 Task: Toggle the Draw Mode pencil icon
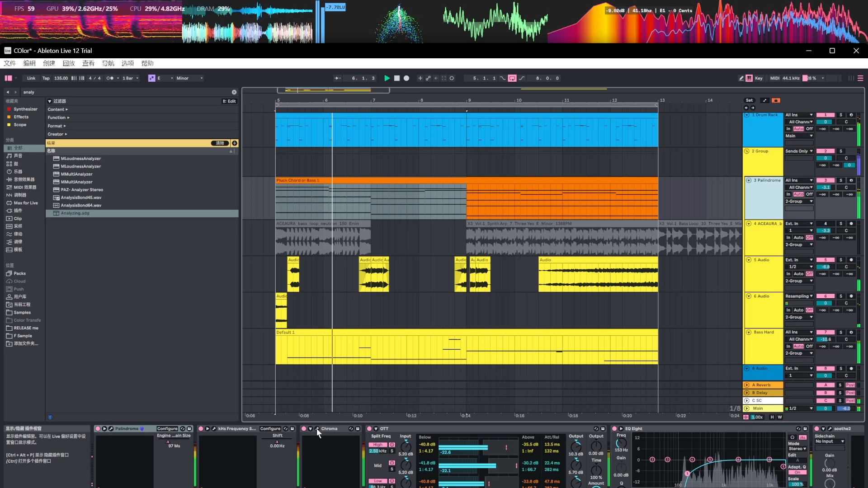coord(741,78)
